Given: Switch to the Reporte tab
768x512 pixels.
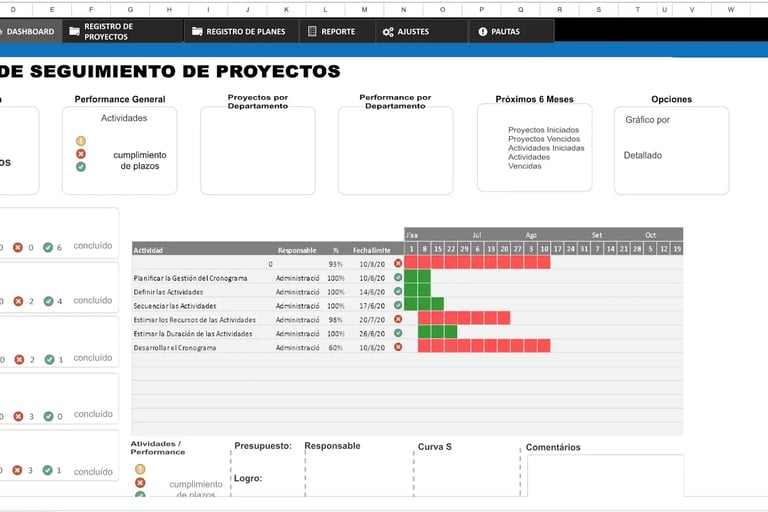Looking at the screenshot, I should pos(337,31).
